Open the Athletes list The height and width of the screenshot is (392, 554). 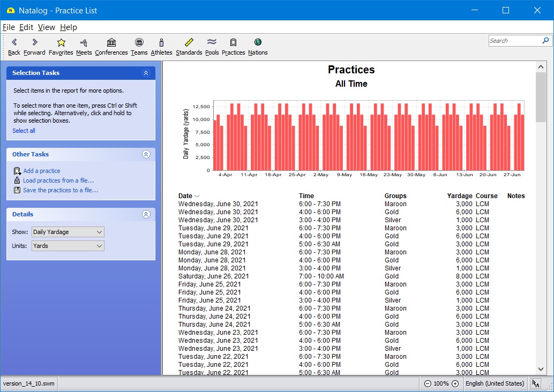(x=161, y=47)
